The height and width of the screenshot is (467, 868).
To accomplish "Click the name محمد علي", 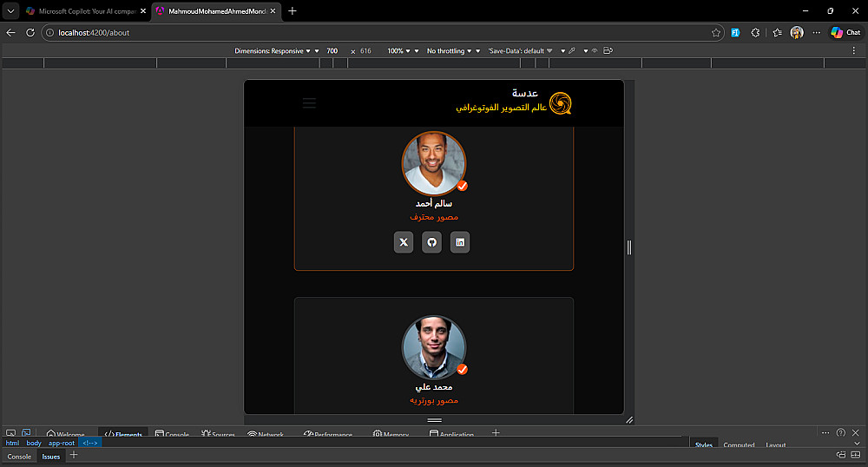I will 434,387.
